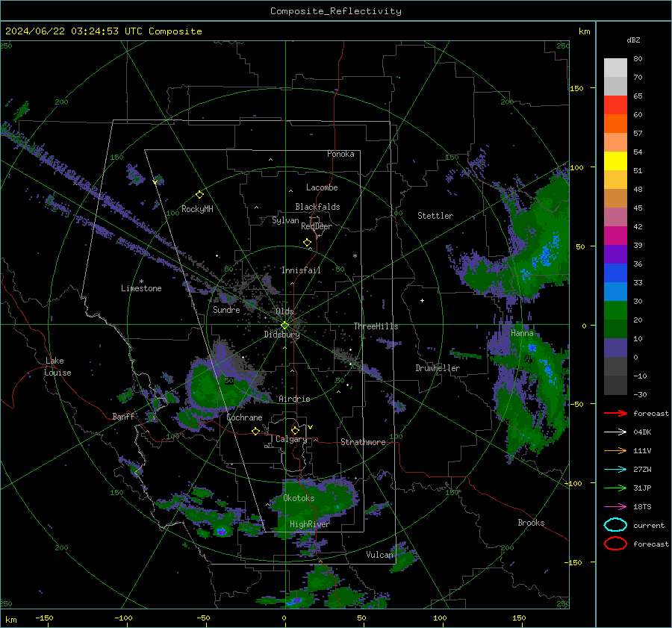Click the Banff label
Viewport: 672px width, 628px height.
coord(123,416)
